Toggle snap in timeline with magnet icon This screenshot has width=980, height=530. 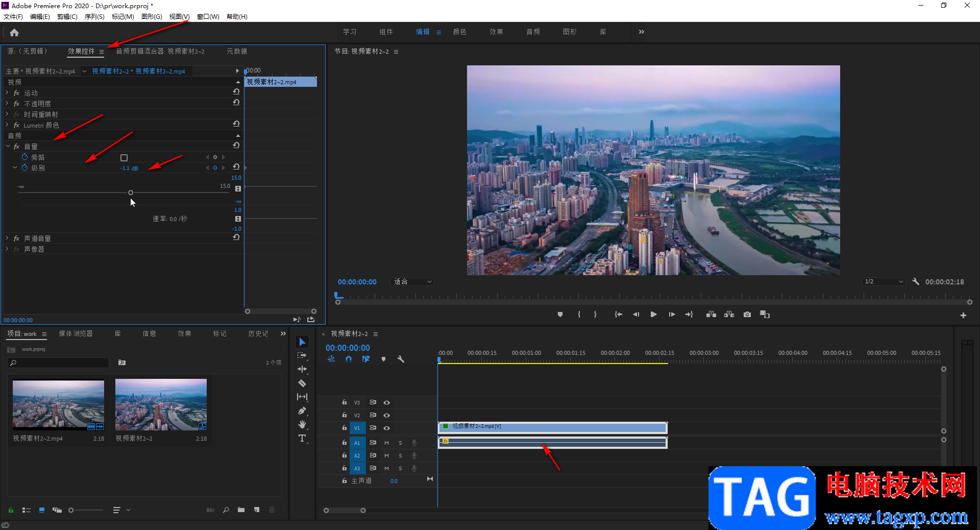point(348,359)
